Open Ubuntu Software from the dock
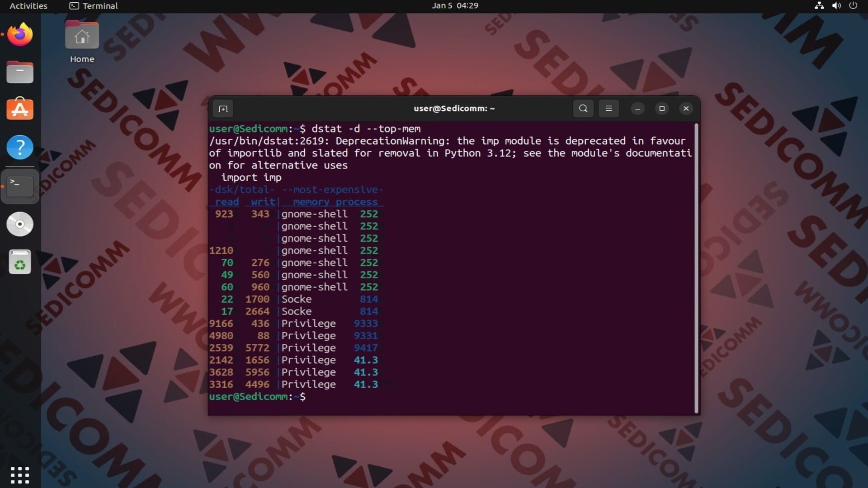The width and height of the screenshot is (868, 488). tap(20, 110)
